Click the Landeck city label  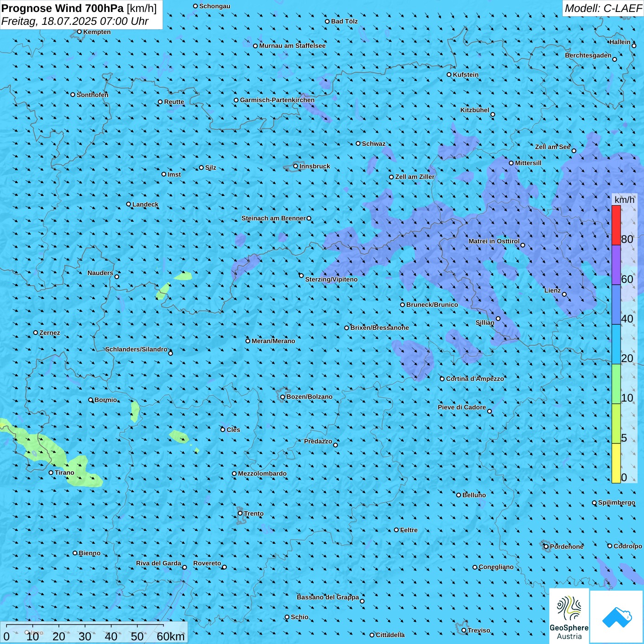click(145, 204)
